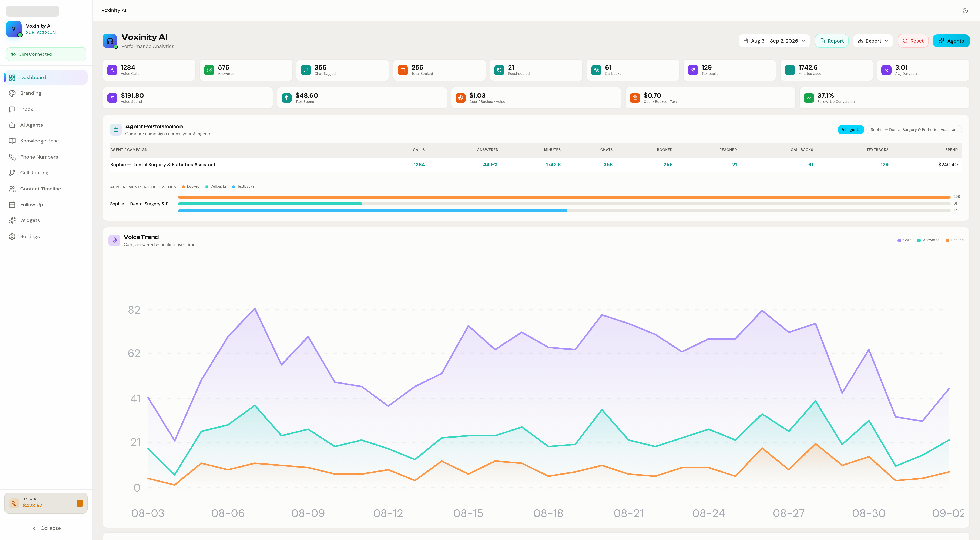The height and width of the screenshot is (540, 980).
Task: Click the headset logo beside Voxinity AI
Action: (110, 41)
